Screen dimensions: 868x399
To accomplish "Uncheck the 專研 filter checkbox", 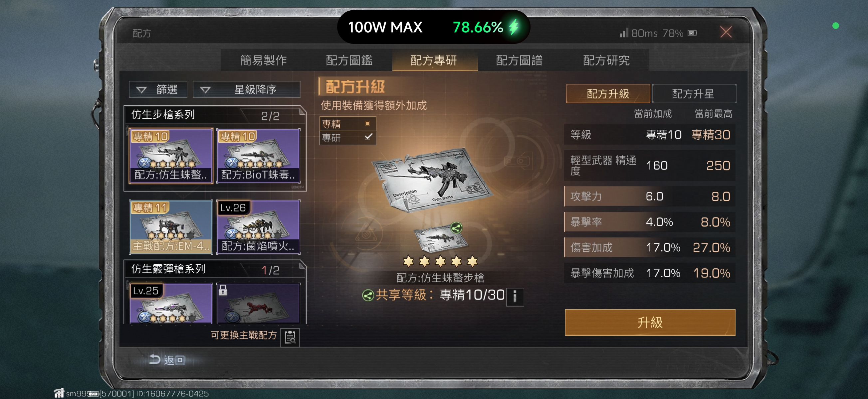I will click(368, 137).
